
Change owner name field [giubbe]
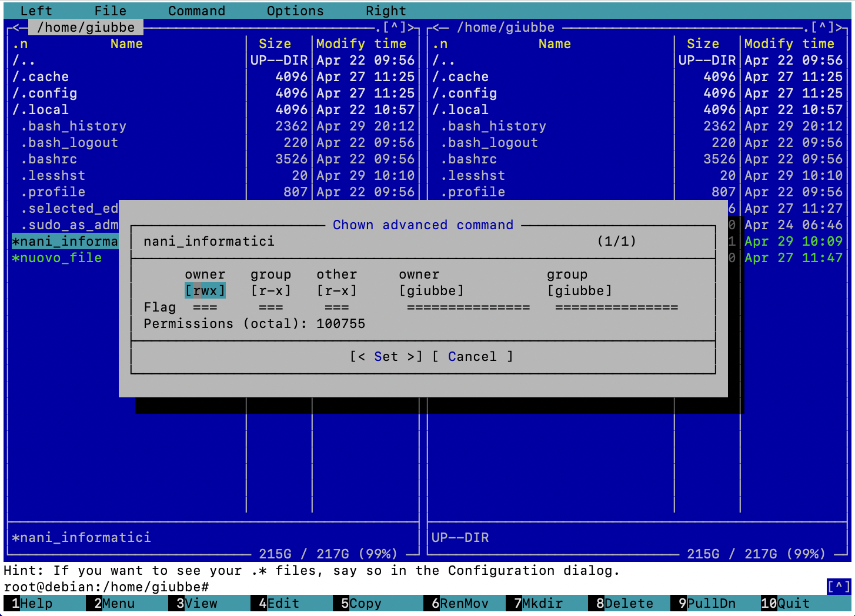point(431,290)
